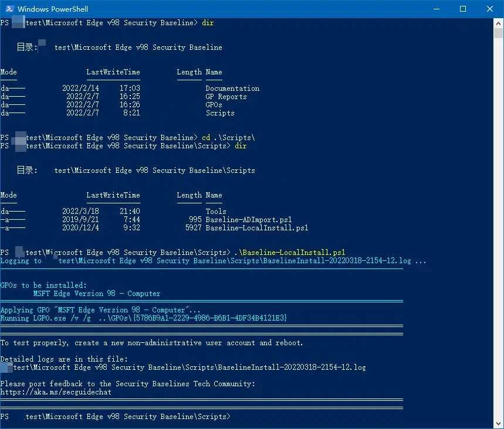504x429 pixels.
Task: Click the 21:40 time value
Action: pos(130,212)
